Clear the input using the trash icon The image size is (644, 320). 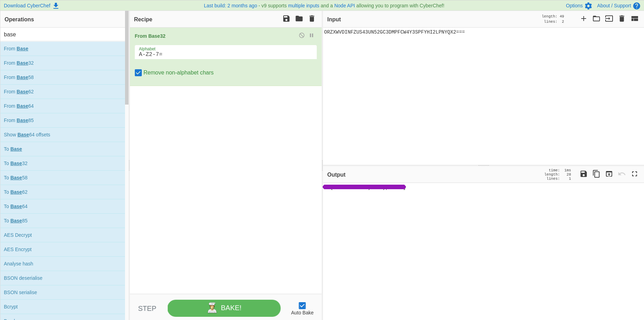[x=622, y=19]
